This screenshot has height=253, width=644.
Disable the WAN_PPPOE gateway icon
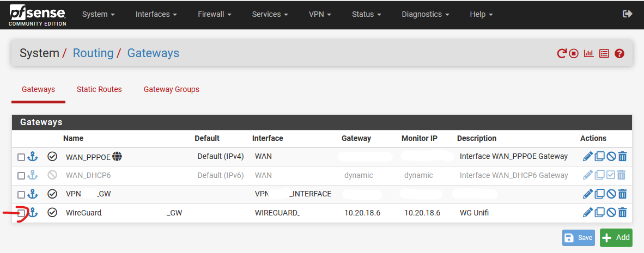pos(611,156)
